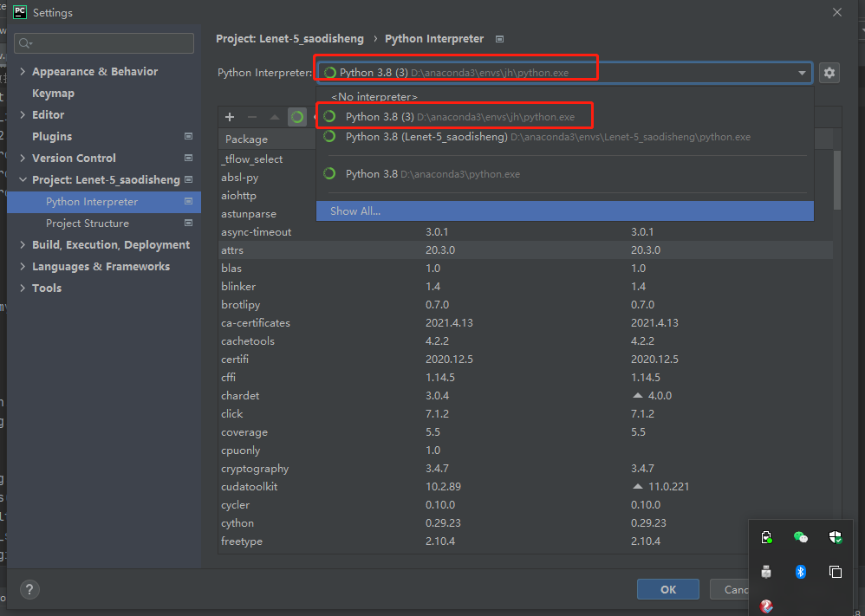Choose Show All... in interpreter list
Viewport: 865px width, 616px height.
(x=565, y=211)
